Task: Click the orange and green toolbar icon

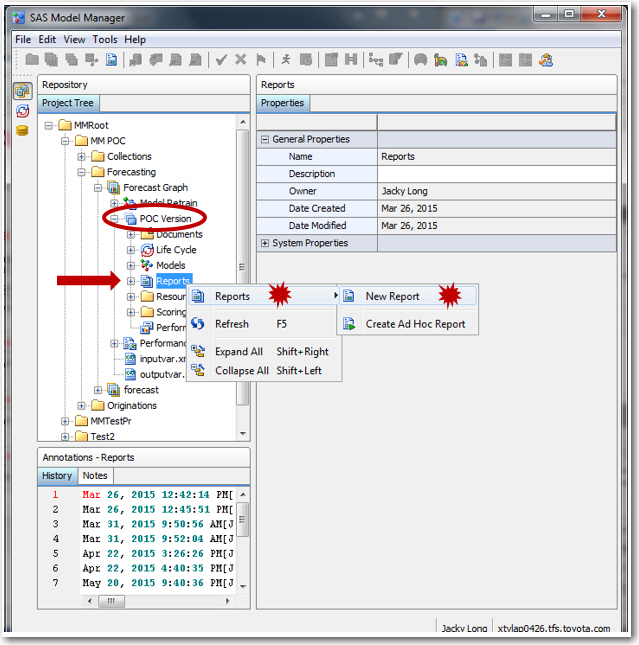Action: 440,60
